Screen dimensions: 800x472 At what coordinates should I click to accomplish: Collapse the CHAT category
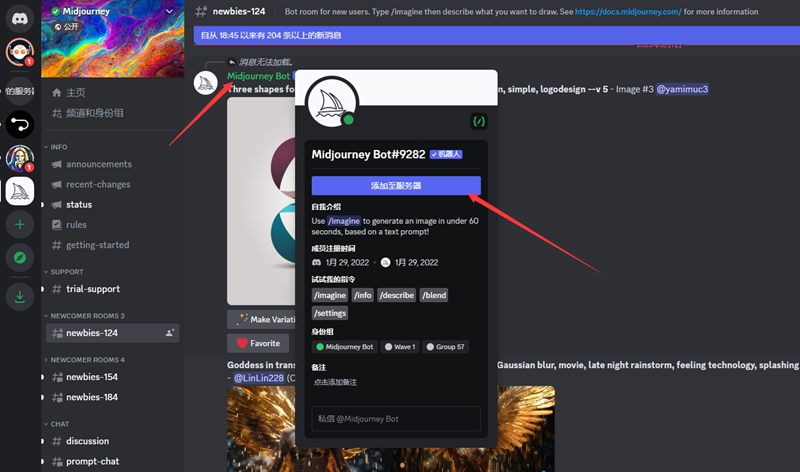tap(57, 424)
